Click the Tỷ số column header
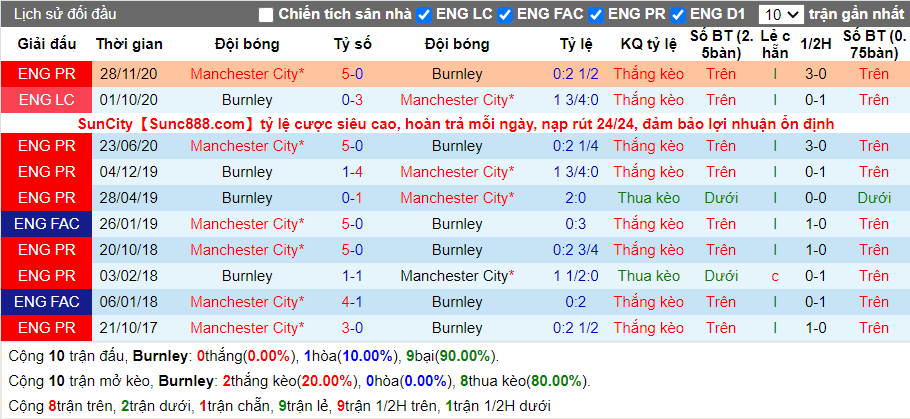This screenshot has height=419, width=910. [352, 44]
